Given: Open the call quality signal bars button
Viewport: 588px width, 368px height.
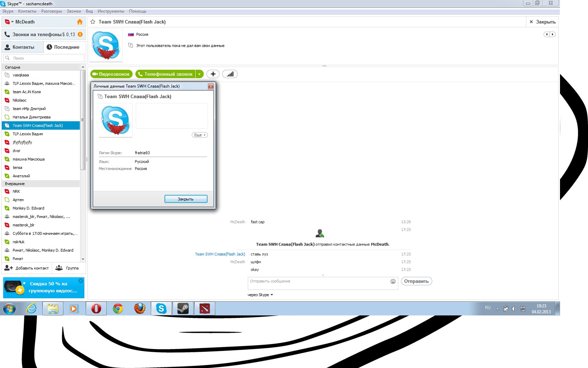Looking at the screenshot, I should 230,74.
